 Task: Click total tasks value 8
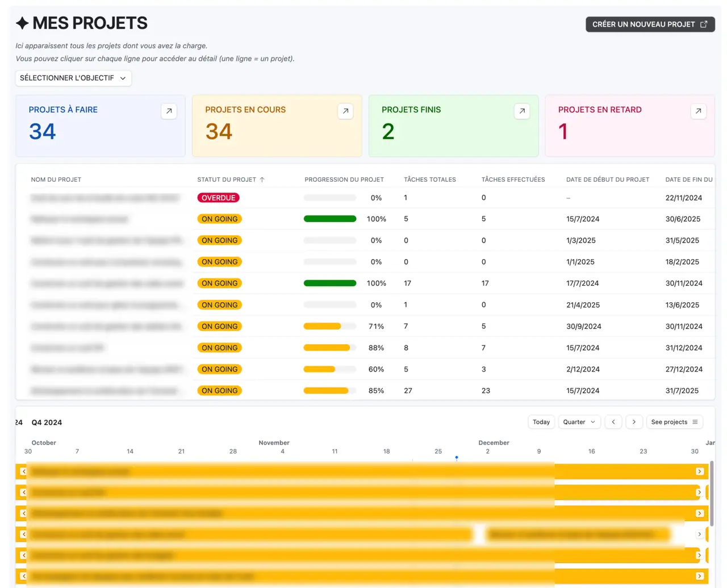tap(406, 348)
